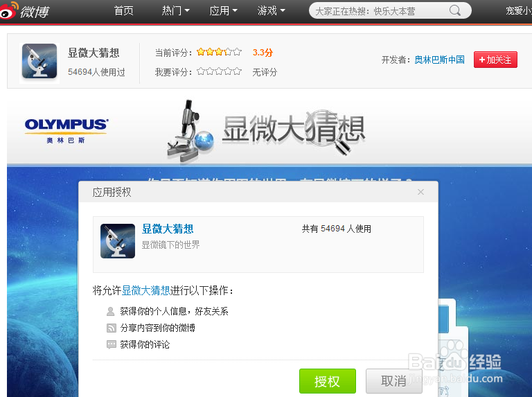Expand the 游戏 dropdown menu

pos(271,11)
